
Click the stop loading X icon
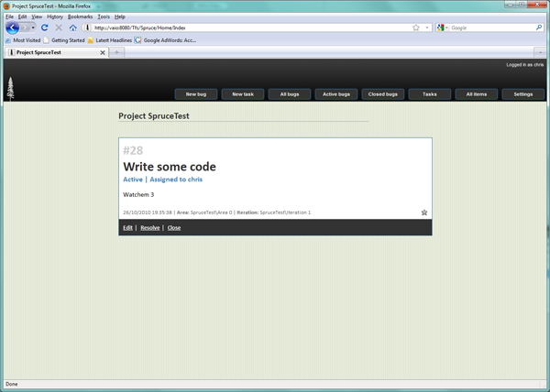tap(59, 27)
